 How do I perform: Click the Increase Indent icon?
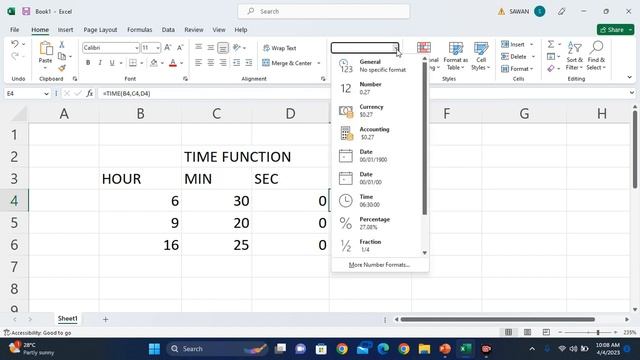[x=249, y=63]
